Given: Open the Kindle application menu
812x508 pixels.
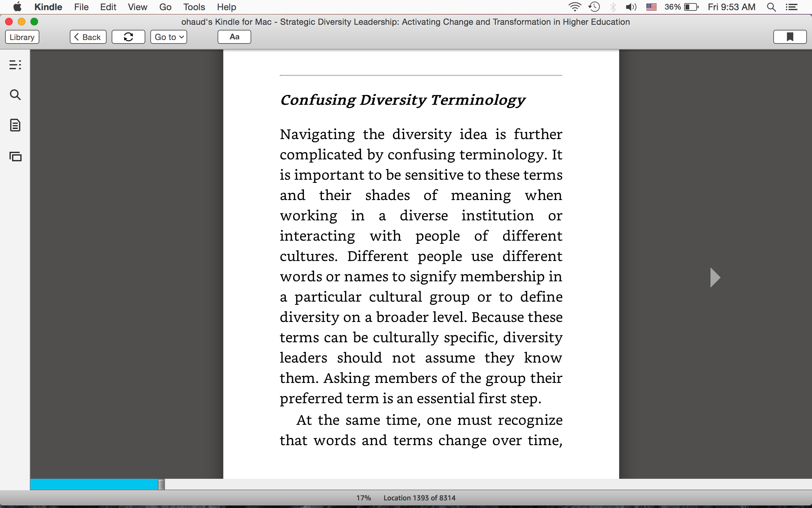Looking at the screenshot, I should [x=48, y=7].
